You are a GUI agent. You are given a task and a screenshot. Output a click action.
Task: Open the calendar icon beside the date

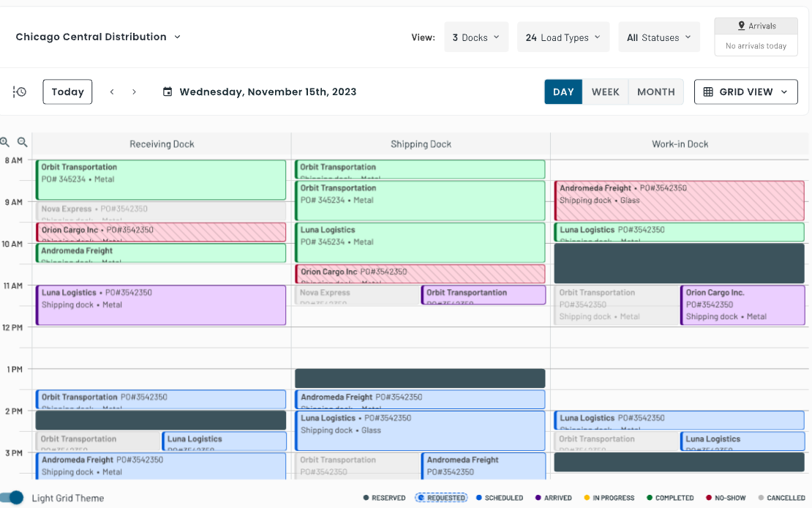(x=168, y=91)
